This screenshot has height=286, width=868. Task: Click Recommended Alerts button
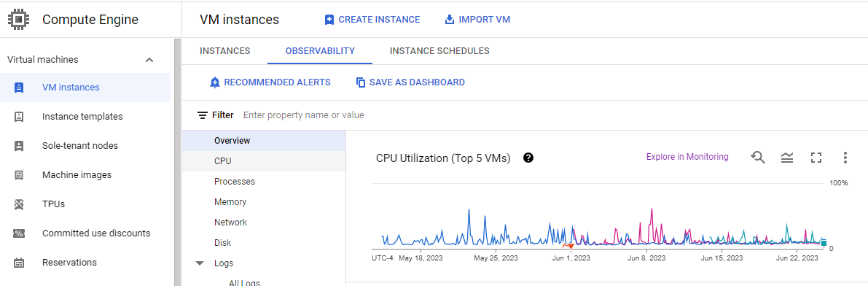pyautogui.click(x=270, y=82)
